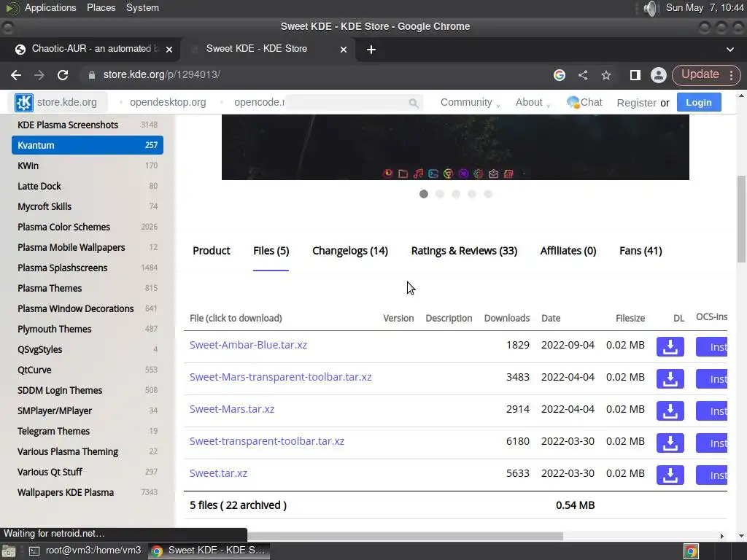747x560 pixels.
Task: Select the first carousel dot
Action: pyautogui.click(x=424, y=194)
